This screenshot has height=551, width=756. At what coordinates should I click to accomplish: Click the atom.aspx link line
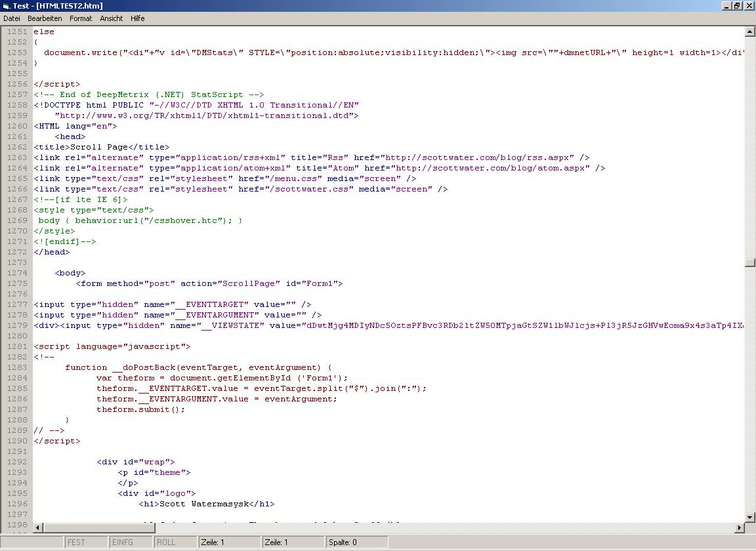pos(319,168)
